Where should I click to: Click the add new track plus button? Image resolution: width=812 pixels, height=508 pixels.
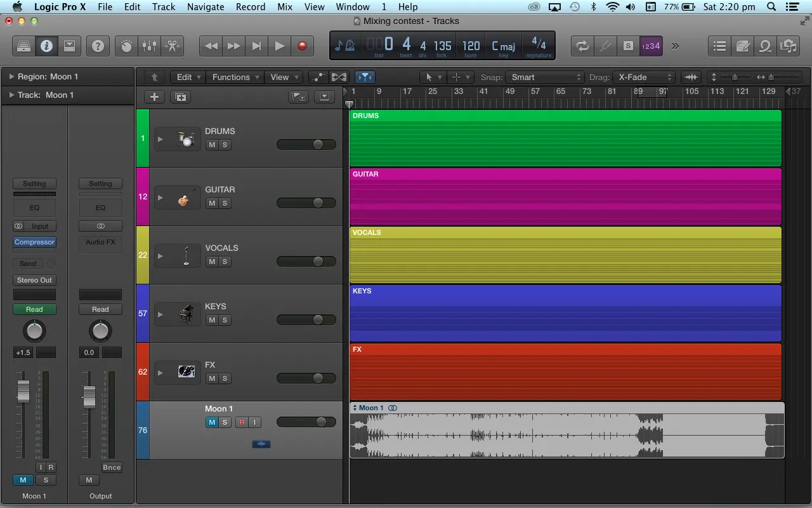(154, 97)
